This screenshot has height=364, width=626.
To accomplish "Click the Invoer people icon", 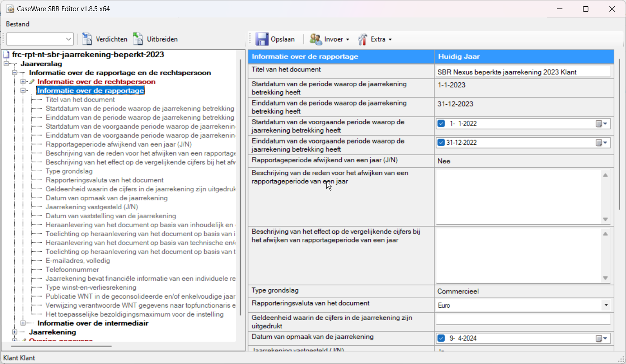I will coord(316,39).
